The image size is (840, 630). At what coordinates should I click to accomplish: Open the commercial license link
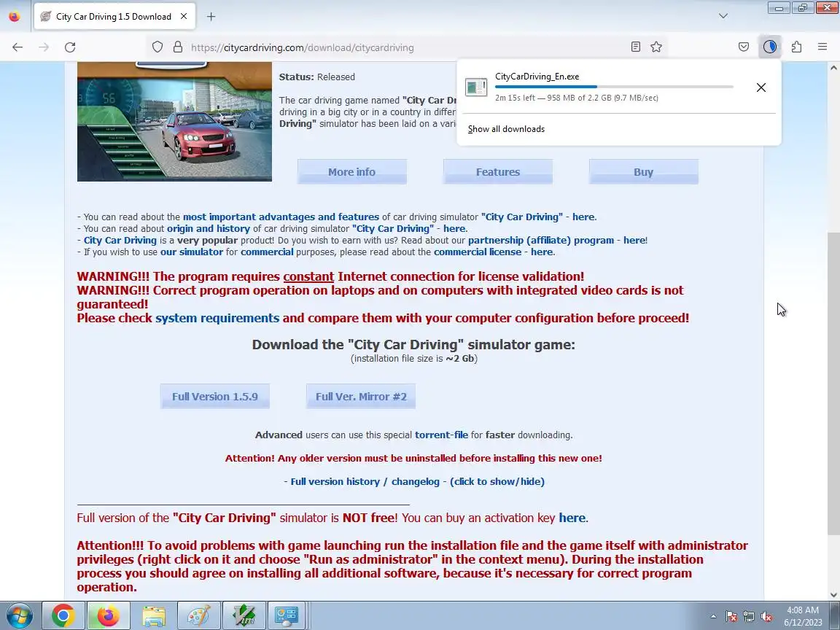pos(478,252)
